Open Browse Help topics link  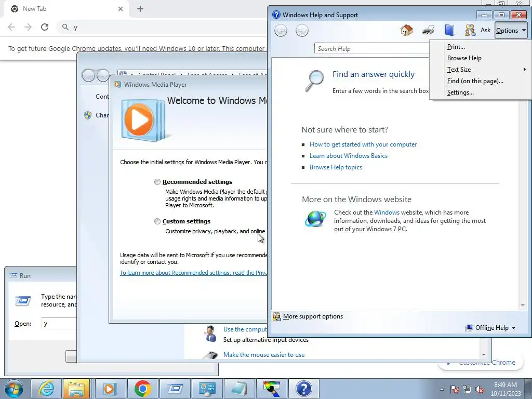(x=336, y=167)
